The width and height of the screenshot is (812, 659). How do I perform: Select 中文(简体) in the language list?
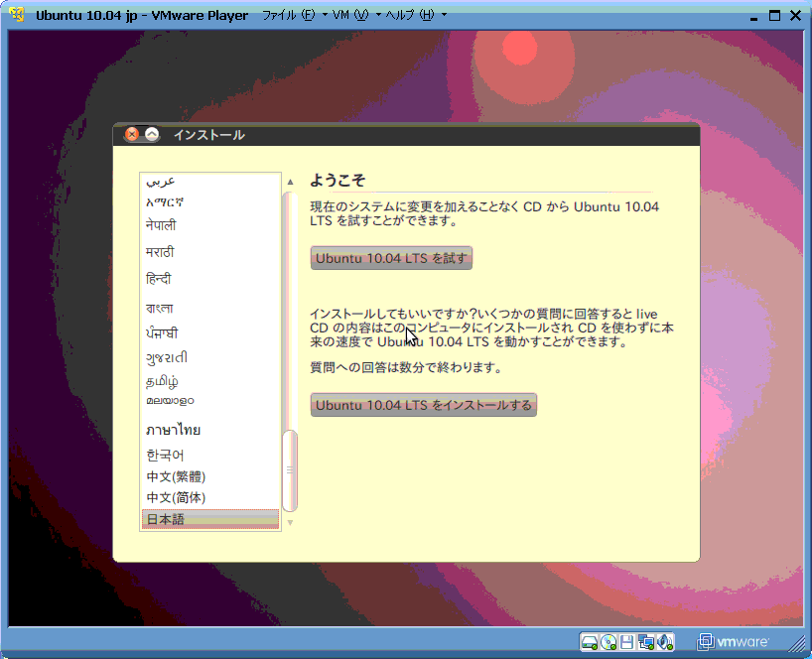[210, 497]
